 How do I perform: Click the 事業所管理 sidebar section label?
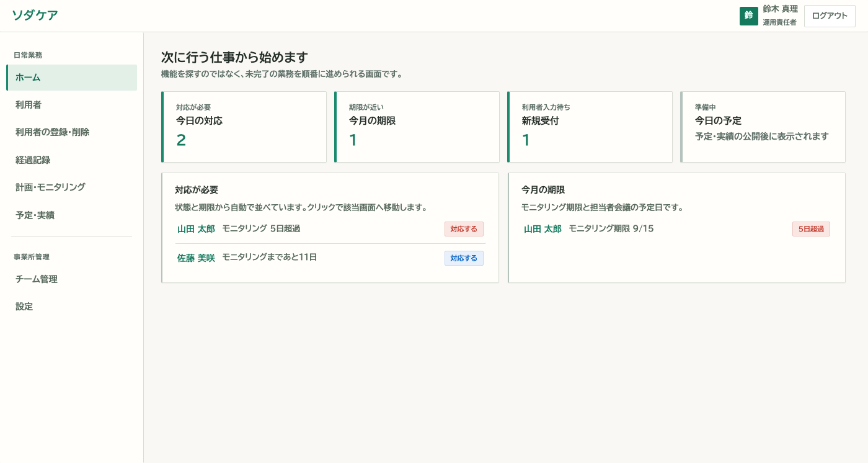point(32,257)
